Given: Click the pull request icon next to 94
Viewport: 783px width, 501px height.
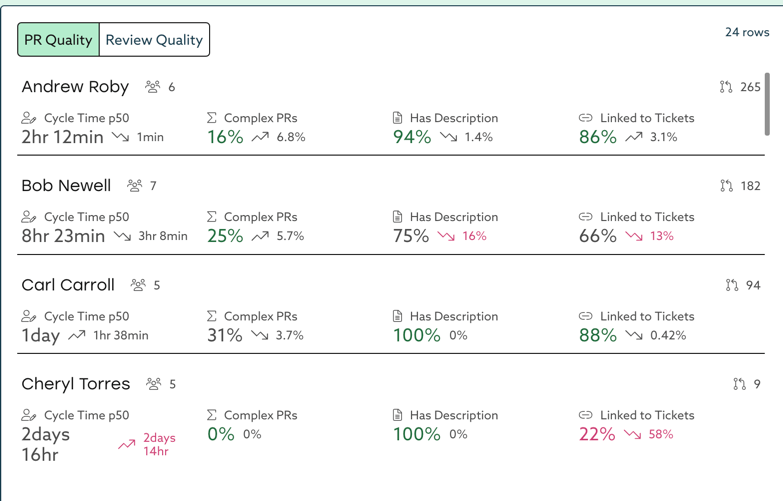Looking at the screenshot, I should pos(732,285).
